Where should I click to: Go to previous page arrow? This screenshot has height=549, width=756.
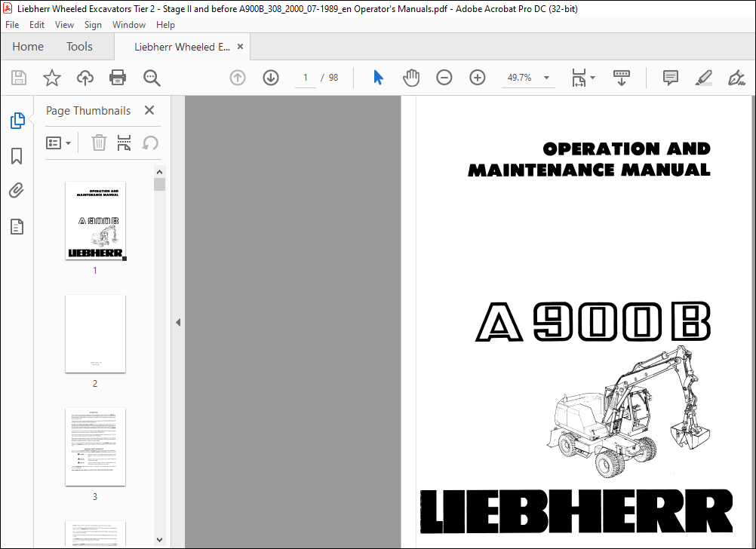238,78
